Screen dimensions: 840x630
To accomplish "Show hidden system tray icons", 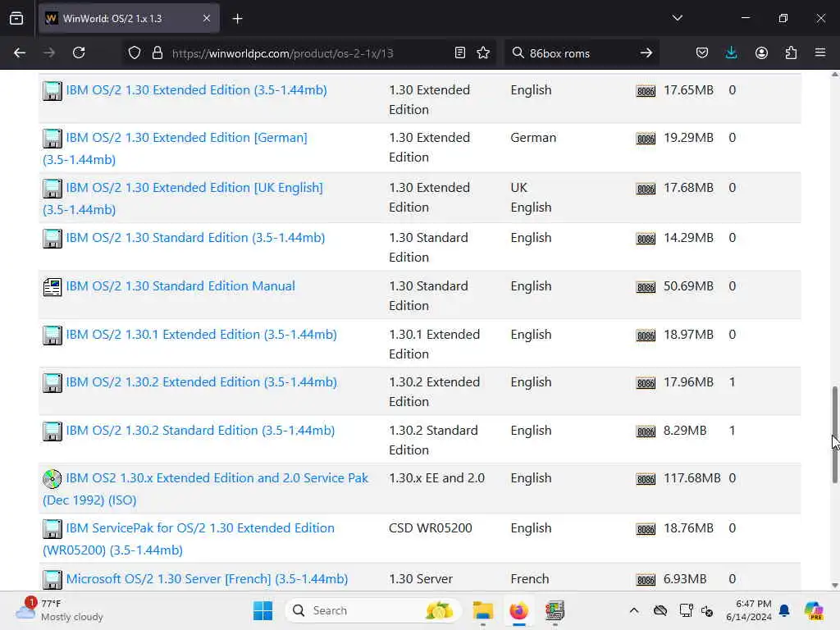I will [634, 610].
